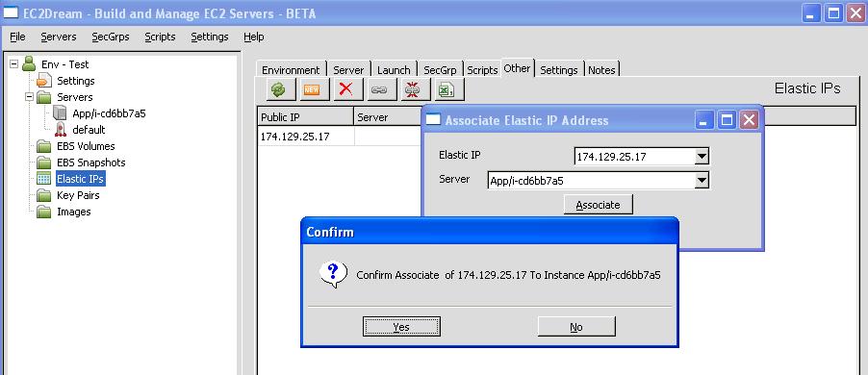
Task: Click the EBS Snapshots folder icon
Action: pos(44,162)
